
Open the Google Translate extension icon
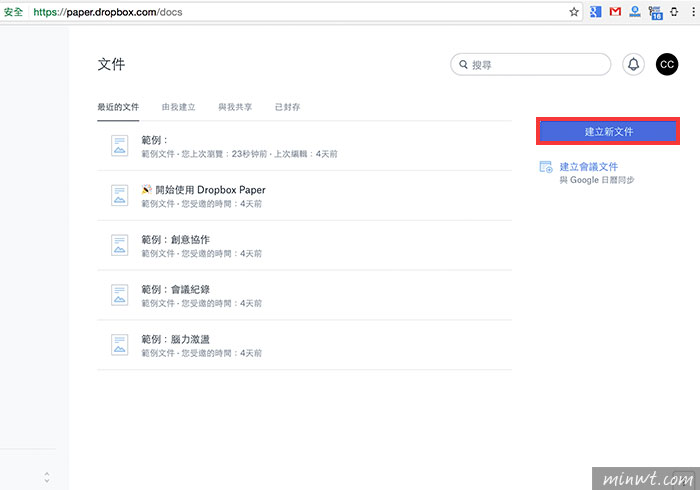pos(596,12)
